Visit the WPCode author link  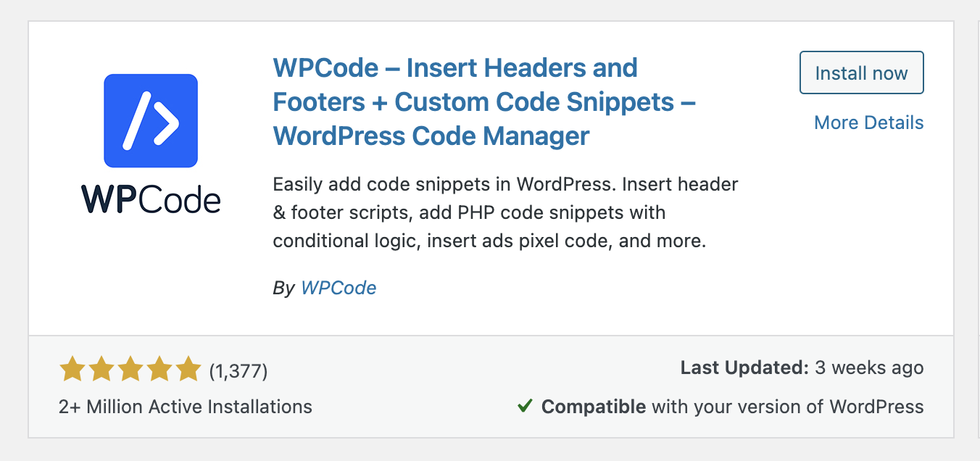[x=339, y=288]
